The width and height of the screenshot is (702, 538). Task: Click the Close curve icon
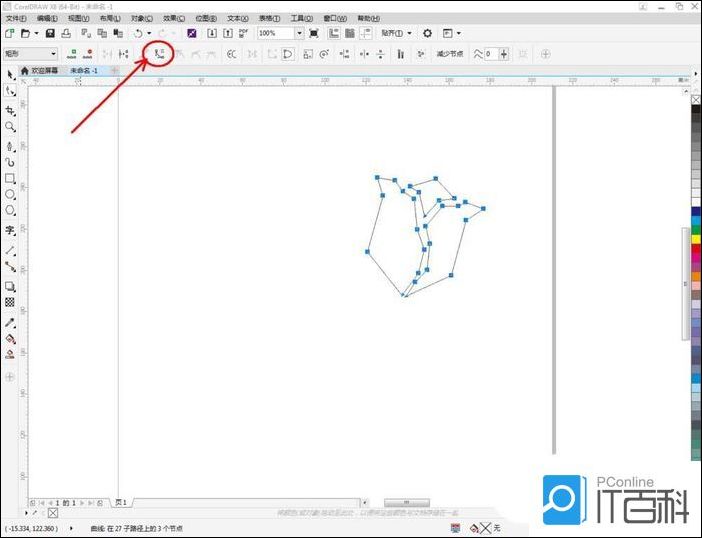coord(288,54)
